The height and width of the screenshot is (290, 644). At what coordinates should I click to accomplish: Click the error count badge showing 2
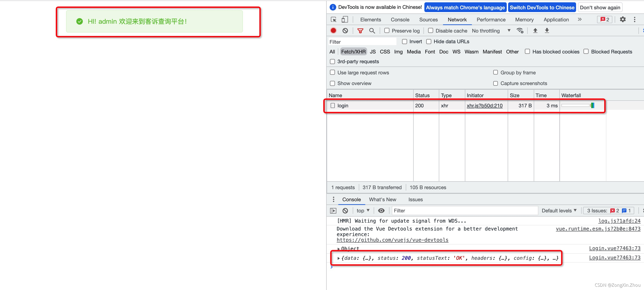point(604,20)
